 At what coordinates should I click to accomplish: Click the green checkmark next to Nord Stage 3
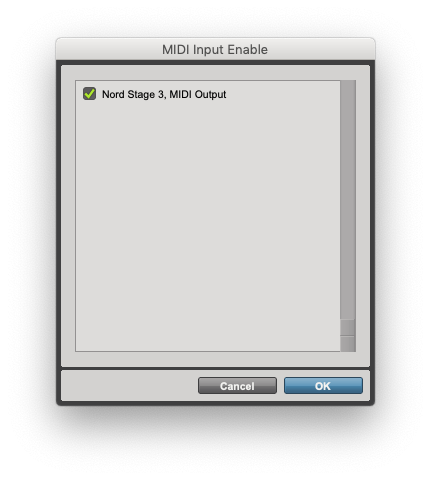click(89, 94)
